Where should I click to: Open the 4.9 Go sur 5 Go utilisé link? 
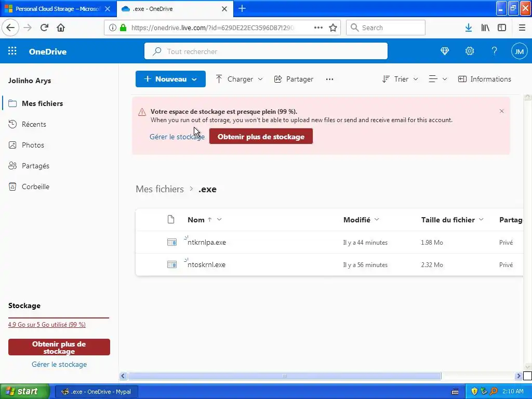pos(47,325)
